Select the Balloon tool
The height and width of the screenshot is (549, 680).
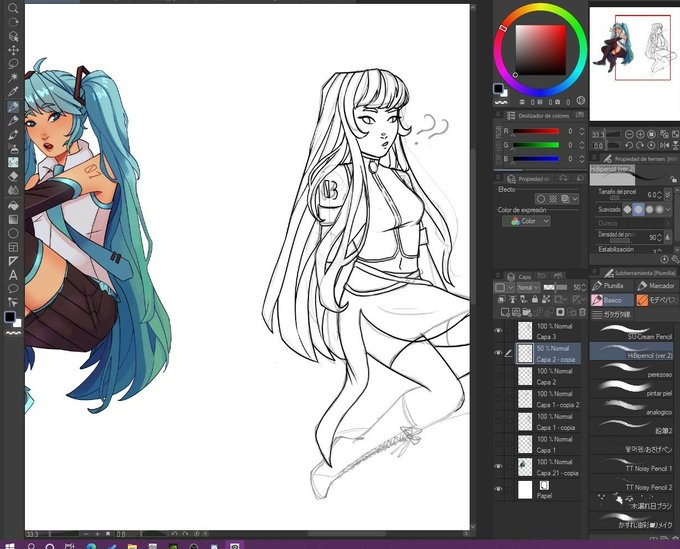click(x=13, y=288)
